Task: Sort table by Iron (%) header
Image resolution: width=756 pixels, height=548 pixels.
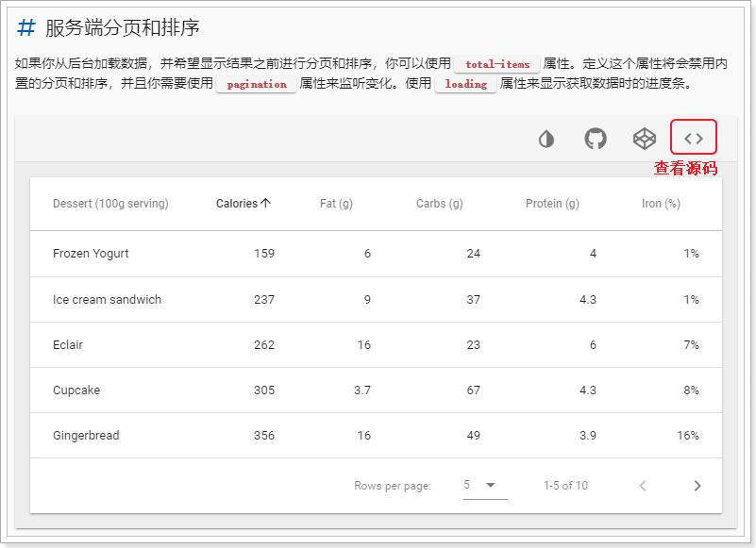Action: click(x=661, y=204)
